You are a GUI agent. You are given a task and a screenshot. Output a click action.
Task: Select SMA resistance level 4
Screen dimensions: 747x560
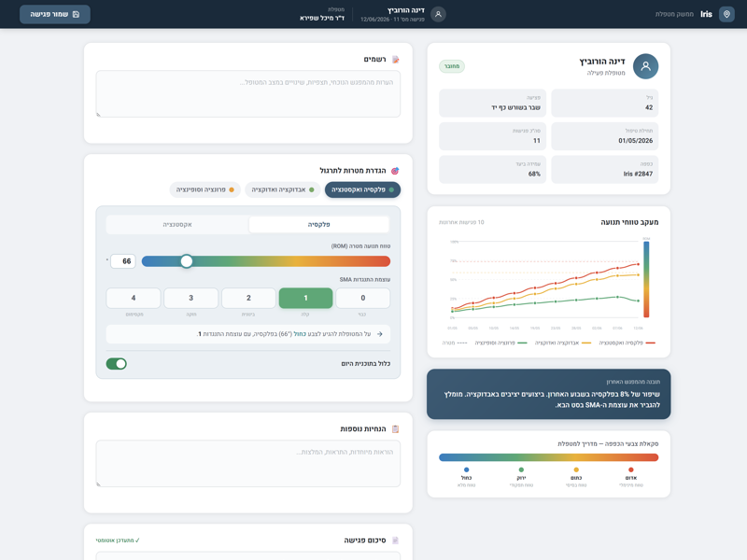pyautogui.click(x=134, y=298)
